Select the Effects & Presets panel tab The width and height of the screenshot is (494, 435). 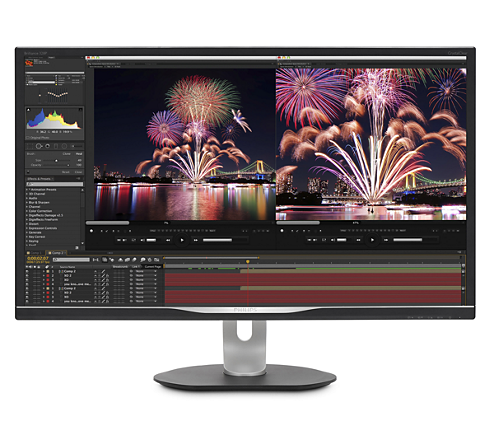coord(39,179)
